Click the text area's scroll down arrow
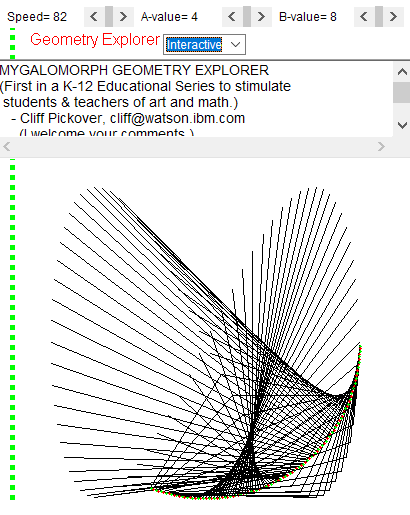The height and width of the screenshot is (515, 410). tap(402, 126)
